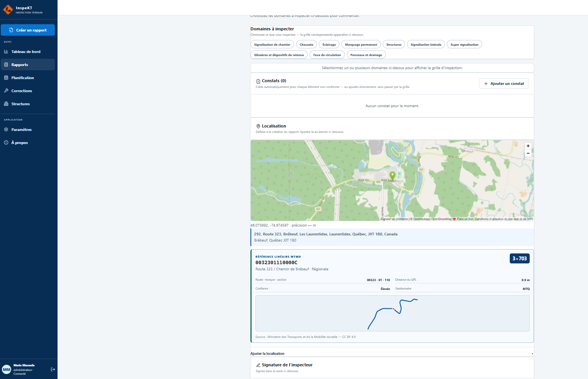Toggle Glissières et dispositifs de retenue chip
588x379 pixels.
(x=279, y=55)
